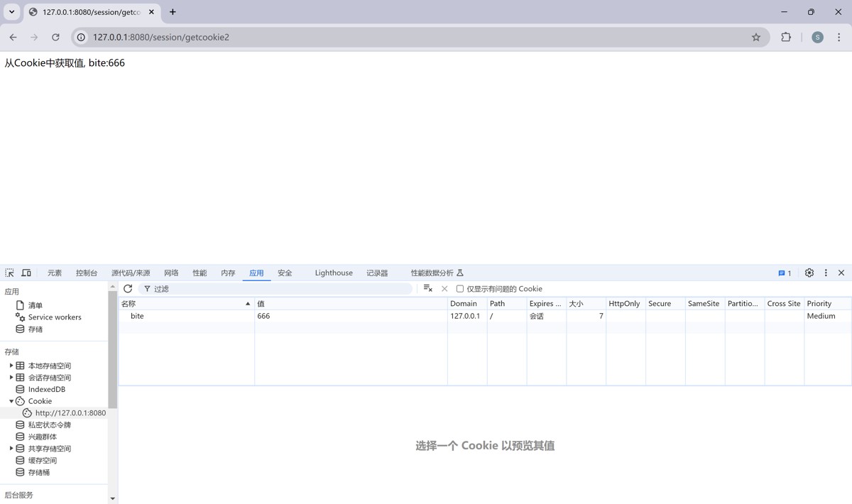Open Service workers in the application panel
852x504 pixels.
click(55, 317)
